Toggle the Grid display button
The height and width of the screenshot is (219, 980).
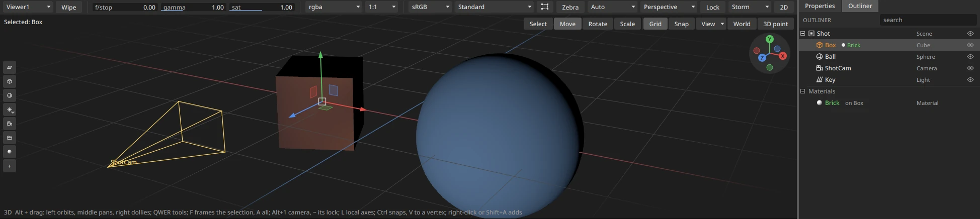pyautogui.click(x=655, y=24)
